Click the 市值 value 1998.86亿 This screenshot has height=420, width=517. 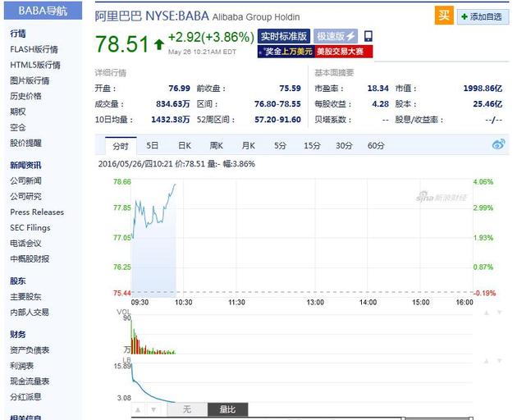point(483,89)
